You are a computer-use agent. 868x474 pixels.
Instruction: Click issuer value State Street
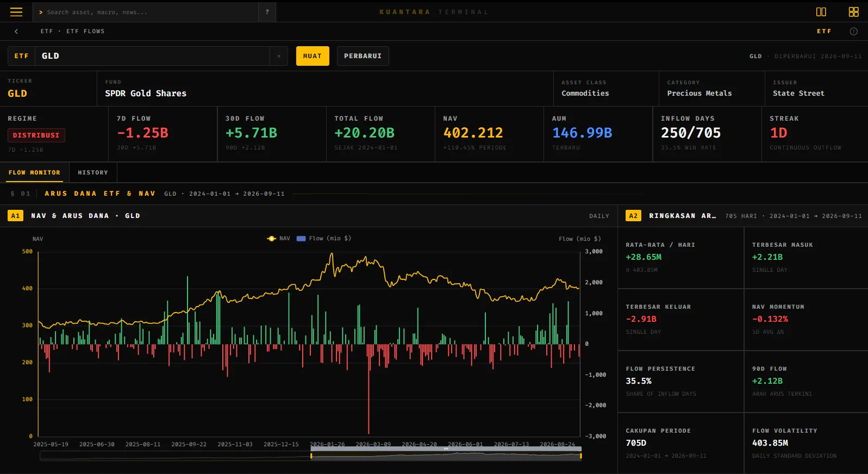(x=798, y=93)
